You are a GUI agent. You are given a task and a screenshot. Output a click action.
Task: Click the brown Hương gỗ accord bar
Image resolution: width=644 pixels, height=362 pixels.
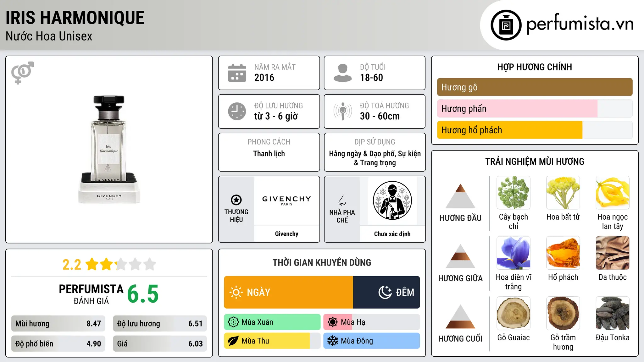[x=535, y=87]
